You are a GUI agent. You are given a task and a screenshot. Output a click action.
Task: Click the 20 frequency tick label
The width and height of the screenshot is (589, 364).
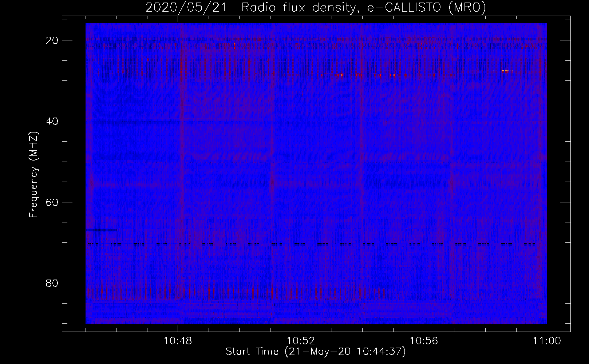tap(52, 40)
